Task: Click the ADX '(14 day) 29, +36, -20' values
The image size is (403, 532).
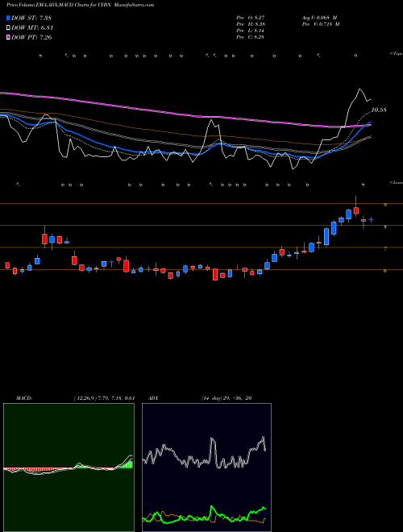Action: 226,398
